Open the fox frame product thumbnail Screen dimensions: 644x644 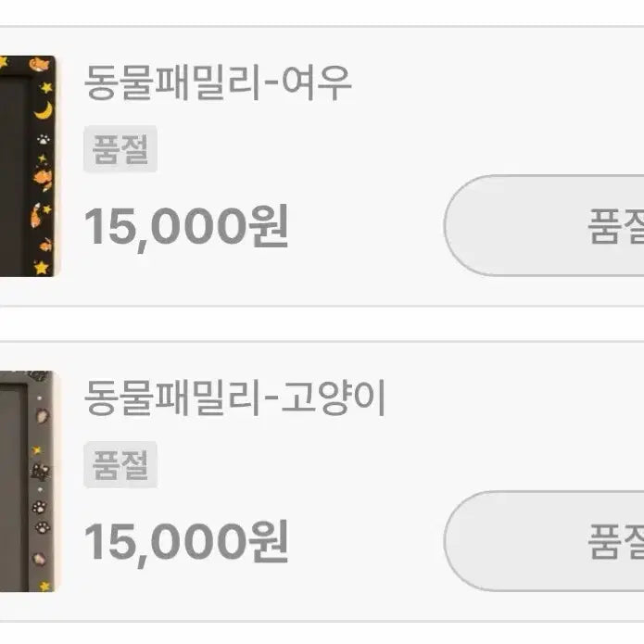pyautogui.click(x=28, y=166)
